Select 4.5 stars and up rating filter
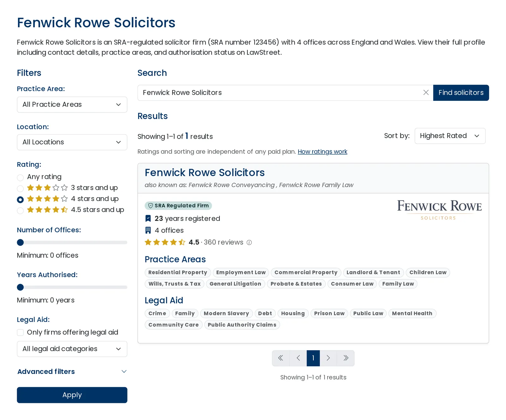 coord(20,210)
